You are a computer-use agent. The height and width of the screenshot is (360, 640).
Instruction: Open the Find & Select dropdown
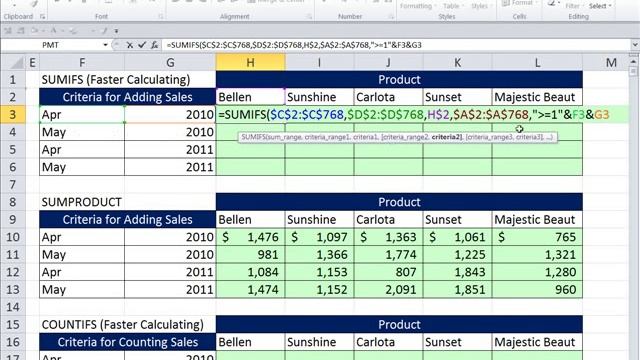(600, 6)
